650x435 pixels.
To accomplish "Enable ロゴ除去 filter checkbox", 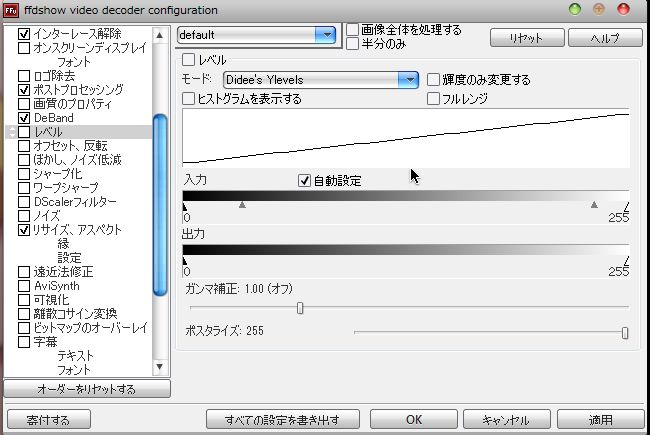I will pyautogui.click(x=24, y=76).
